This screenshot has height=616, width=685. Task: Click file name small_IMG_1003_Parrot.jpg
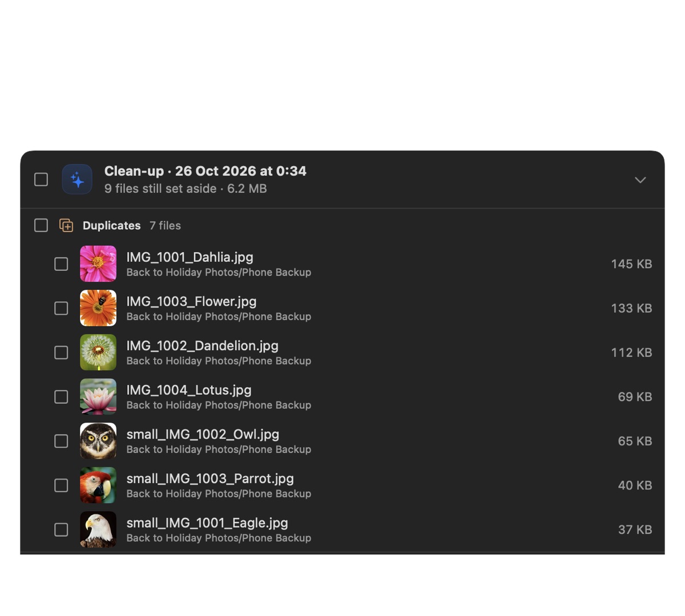[210, 479]
